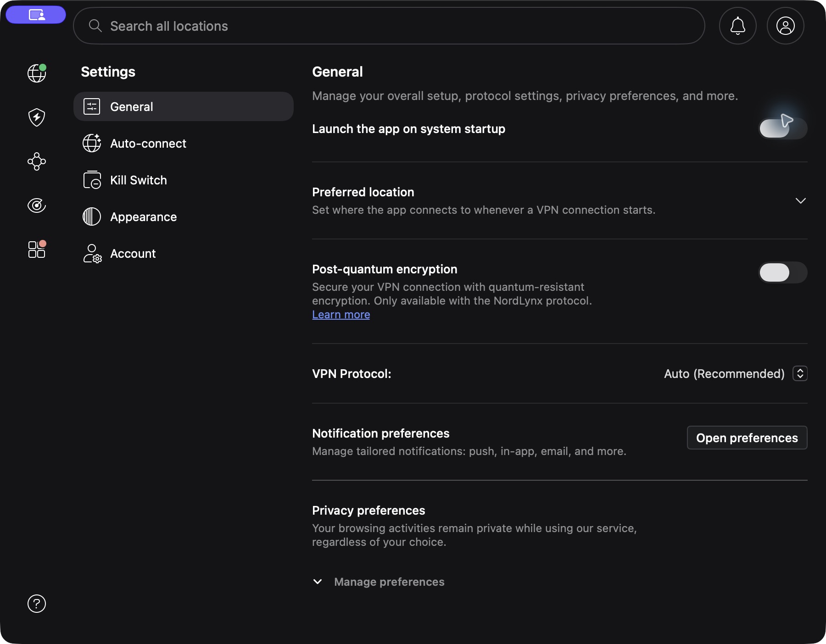Open VPN Protocol dropdown
The image size is (826, 644).
click(800, 373)
